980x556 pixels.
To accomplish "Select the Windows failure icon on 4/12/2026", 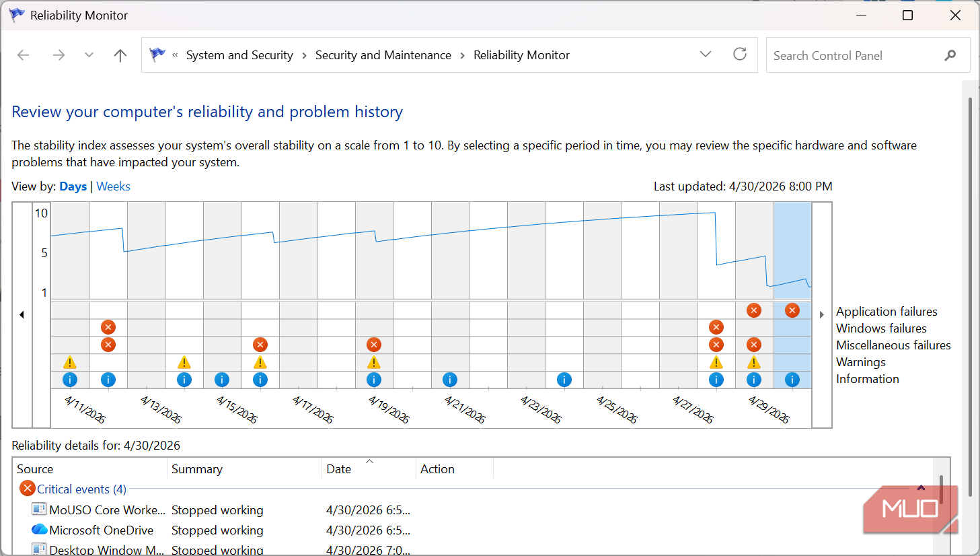I will click(108, 327).
